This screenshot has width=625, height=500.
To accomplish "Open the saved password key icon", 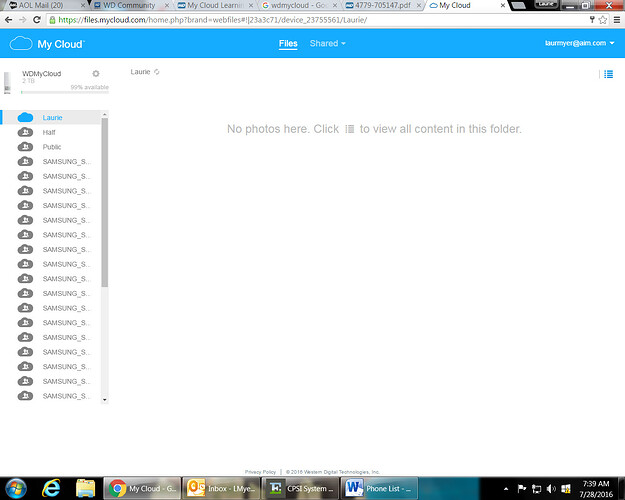I will [x=592, y=20].
